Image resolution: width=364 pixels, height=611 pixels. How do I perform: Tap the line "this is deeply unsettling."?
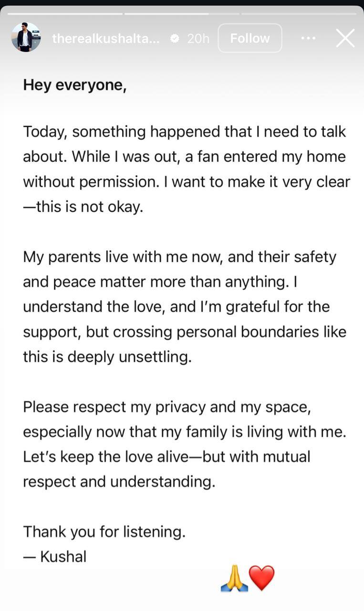pos(107,357)
